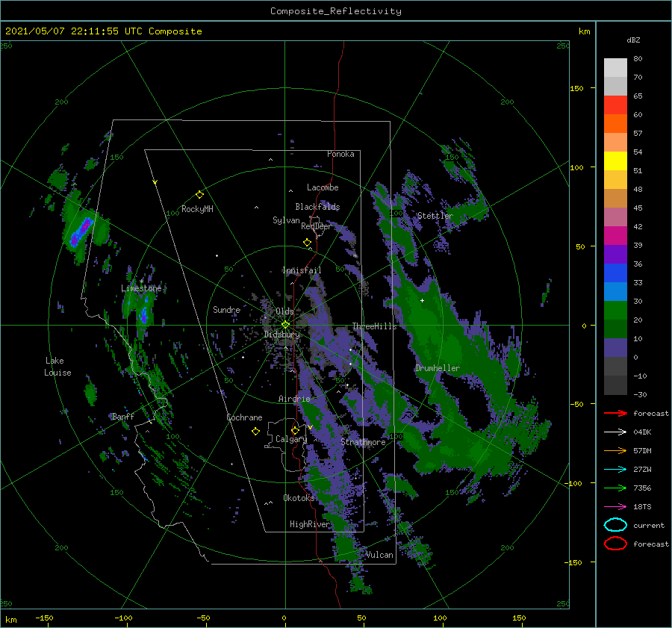Click the cyan 'current' ellipse icon

pos(615,525)
